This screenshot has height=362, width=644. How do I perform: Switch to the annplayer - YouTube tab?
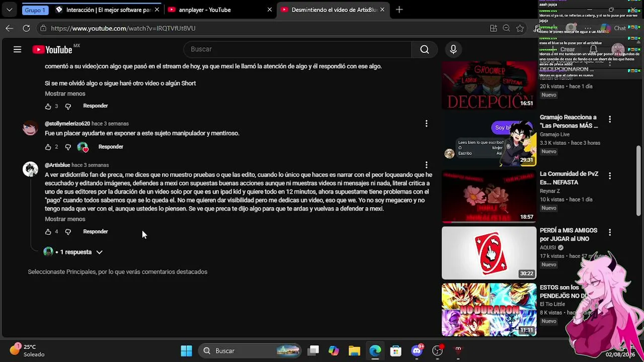click(220, 10)
